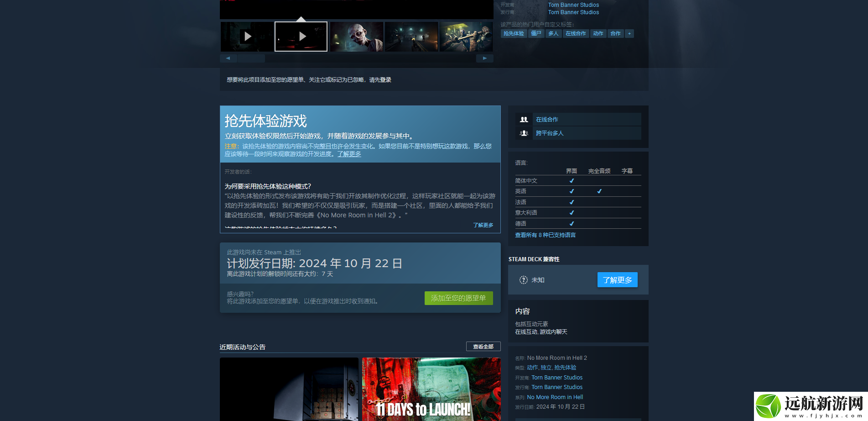Image resolution: width=868 pixels, height=421 pixels.
Task: Click the cross-platform multiplayer icon
Action: (524, 133)
